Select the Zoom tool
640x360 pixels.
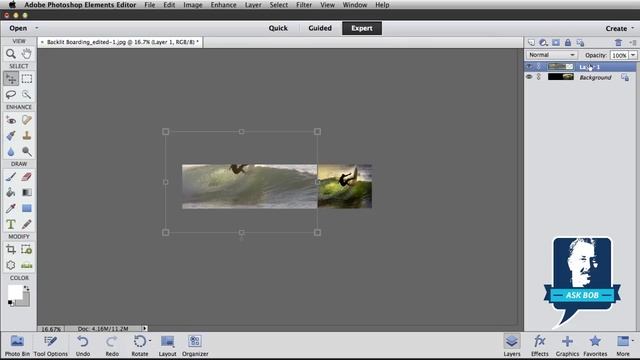click(11, 53)
